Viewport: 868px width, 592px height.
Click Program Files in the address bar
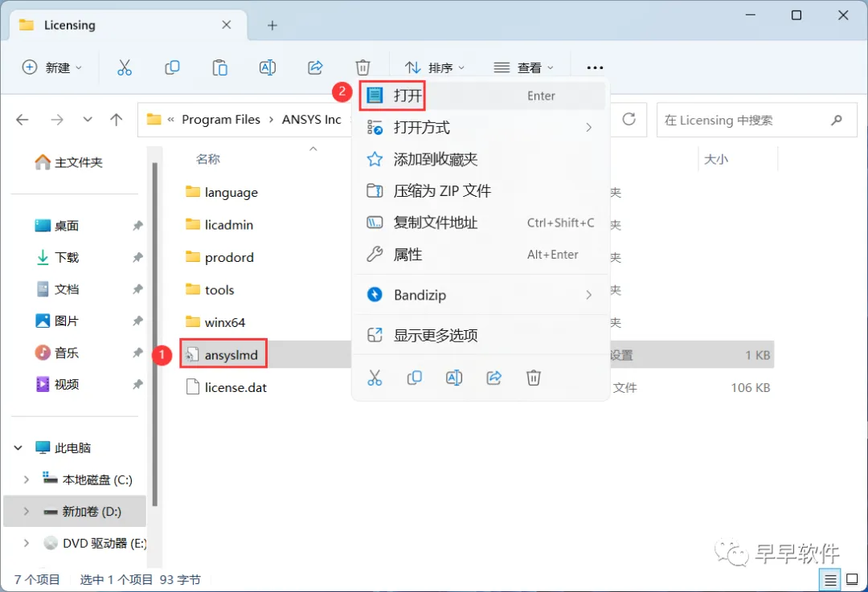[x=221, y=120]
